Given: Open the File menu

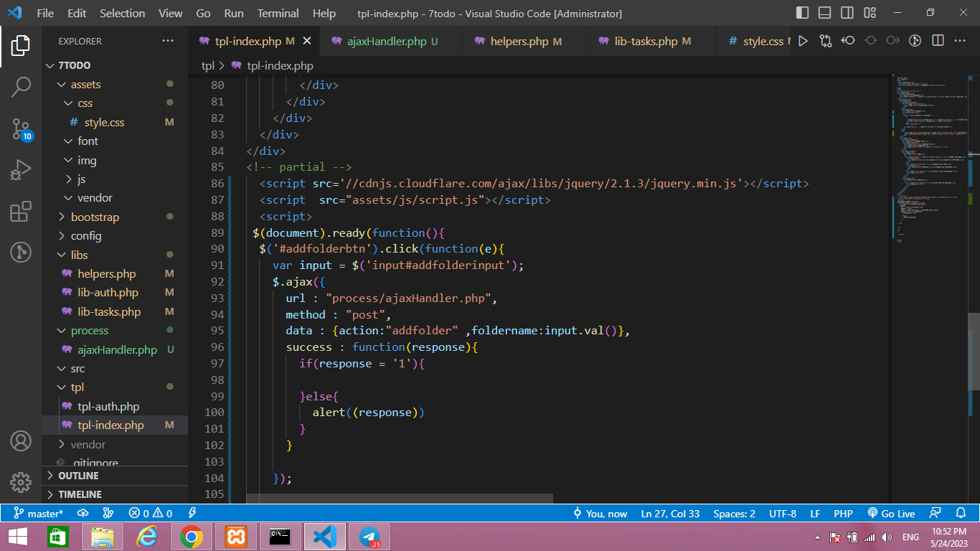Looking at the screenshot, I should pos(45,13).
